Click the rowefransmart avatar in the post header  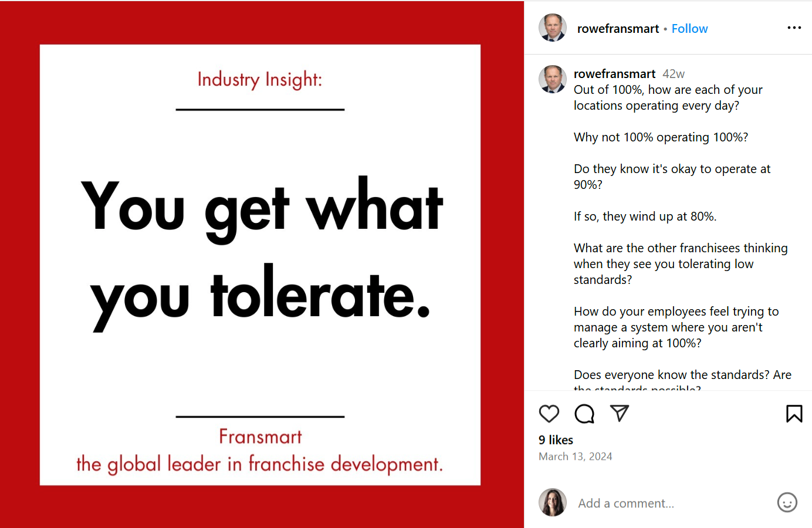click(553, 28)
